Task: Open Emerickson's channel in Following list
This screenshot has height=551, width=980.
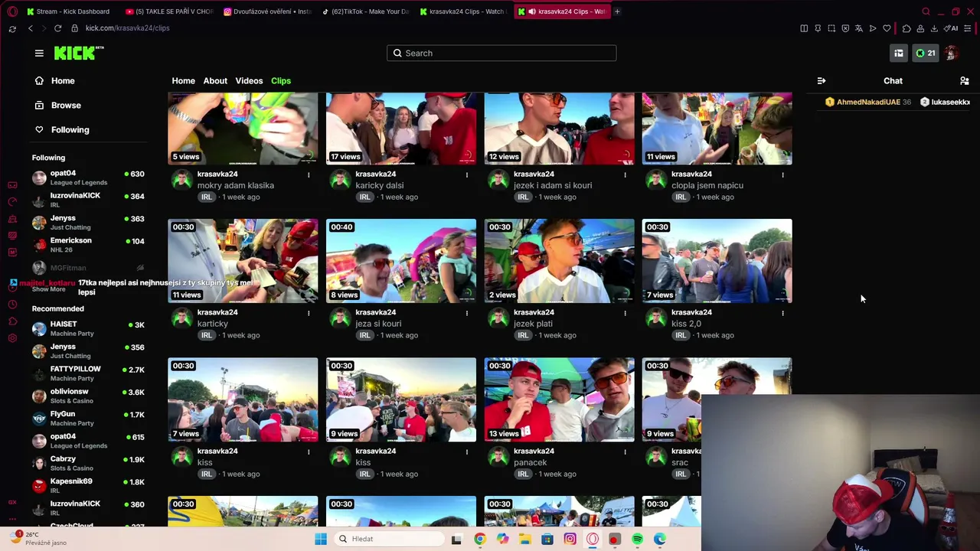Action: coord(88,245)
